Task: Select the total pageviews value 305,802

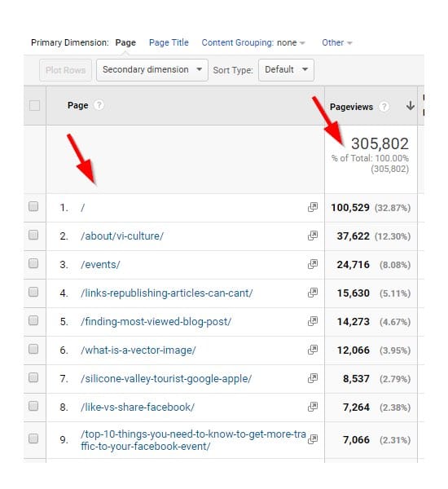Action: click(380, 143)
